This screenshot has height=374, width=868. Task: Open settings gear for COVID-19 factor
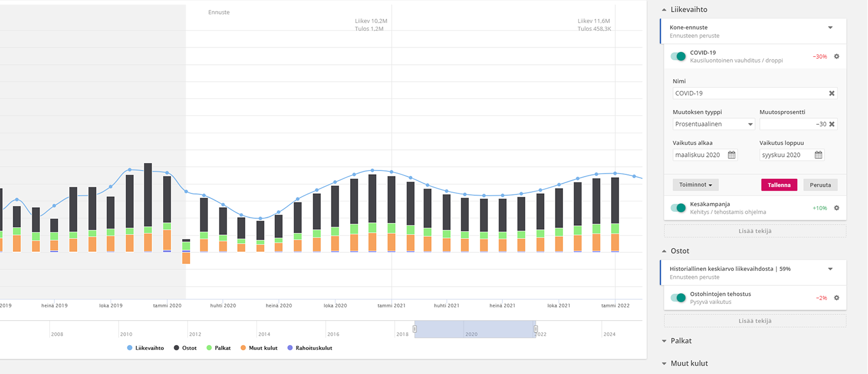[836, 57]
